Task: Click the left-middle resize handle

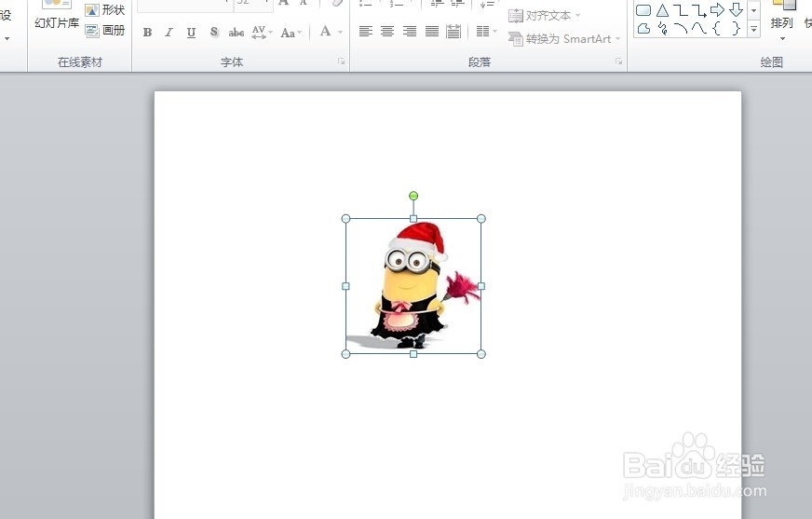Action: pyautogui.click(x=345, y=286)
